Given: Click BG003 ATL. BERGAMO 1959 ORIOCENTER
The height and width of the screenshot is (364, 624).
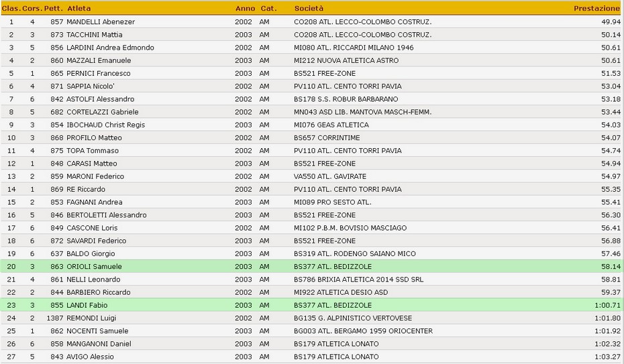Looking at the screenshot, I should pyautogui.click(x=363, y=331).
